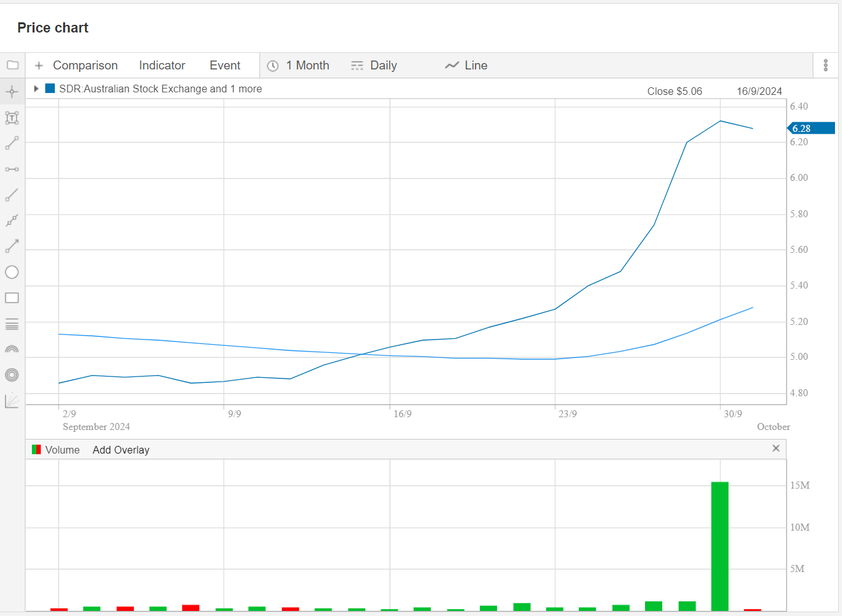Select the circle shape tool
Screen dimensions: 842x616
(x=12, y=272)
